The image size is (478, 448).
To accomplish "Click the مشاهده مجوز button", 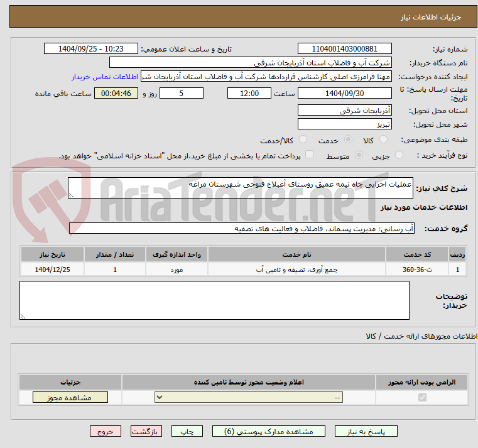I will [70, 398].
